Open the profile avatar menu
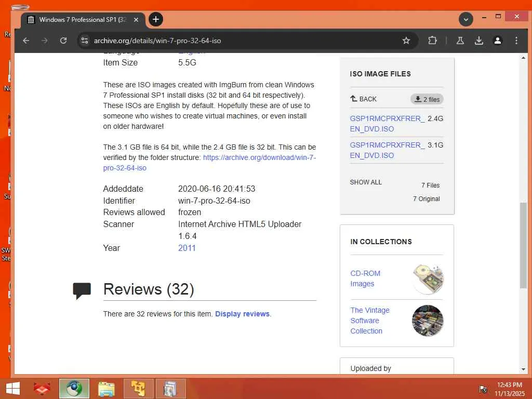 tap(497, 41)
